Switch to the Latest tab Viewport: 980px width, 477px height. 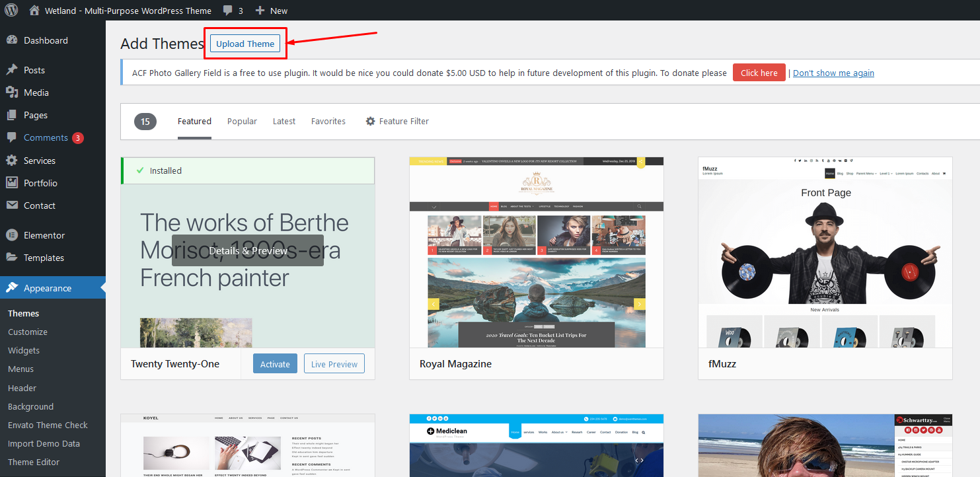pyautogui.click(x=284, y=121)
